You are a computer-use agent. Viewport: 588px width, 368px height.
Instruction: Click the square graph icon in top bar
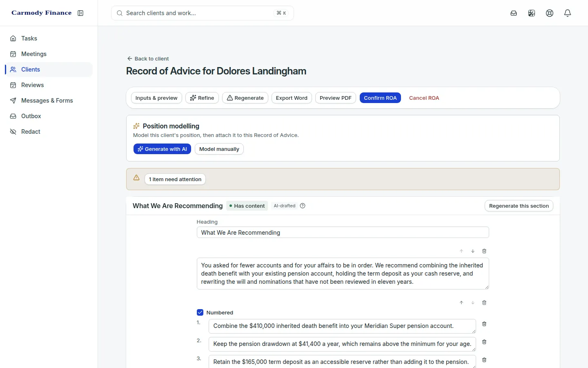coord(532,13)
